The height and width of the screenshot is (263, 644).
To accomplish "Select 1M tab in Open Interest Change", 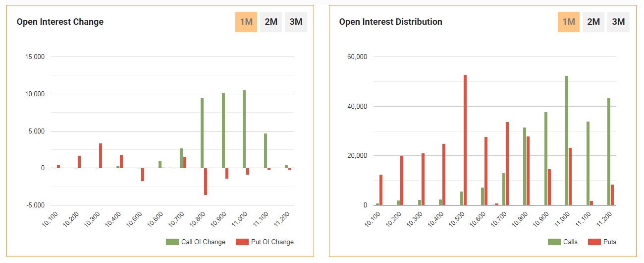I will [246, 22].
